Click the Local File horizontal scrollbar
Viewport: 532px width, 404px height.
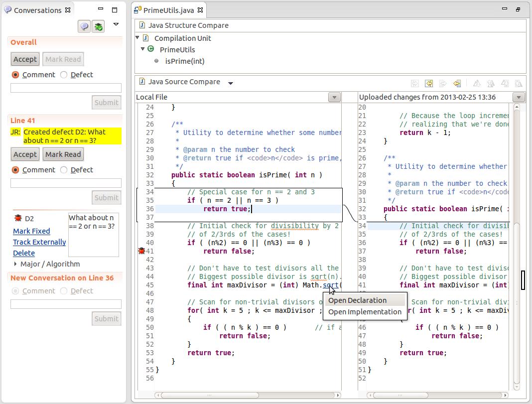(x=248, y=395)
